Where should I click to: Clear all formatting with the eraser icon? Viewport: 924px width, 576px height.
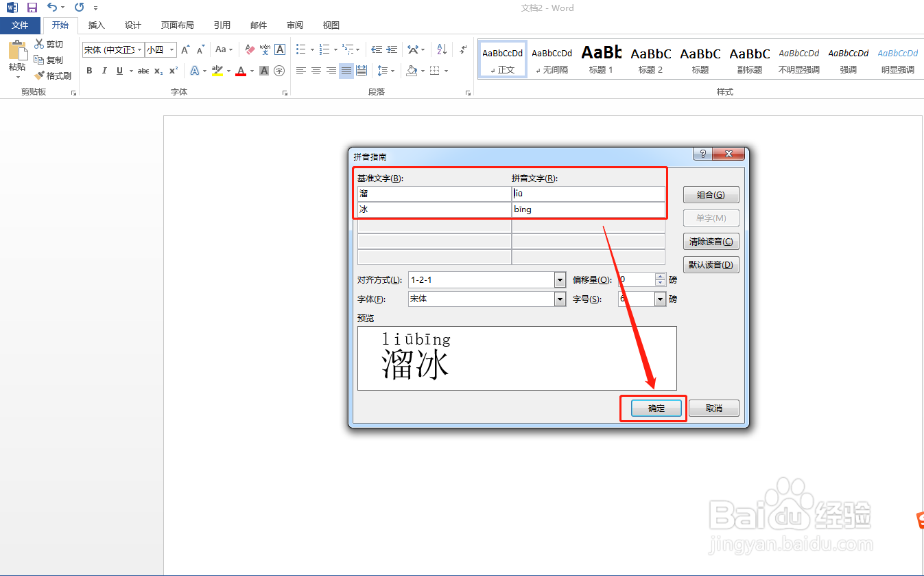coord(249,49)
